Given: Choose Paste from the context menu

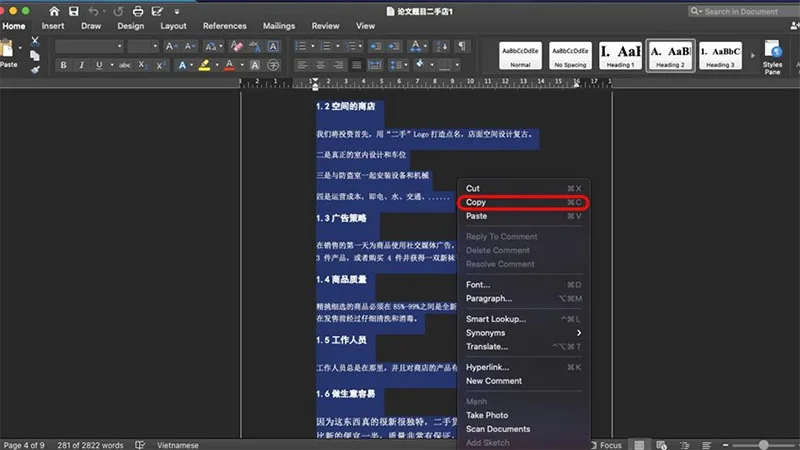Looking at the screenshot, I should coord(523,216).
